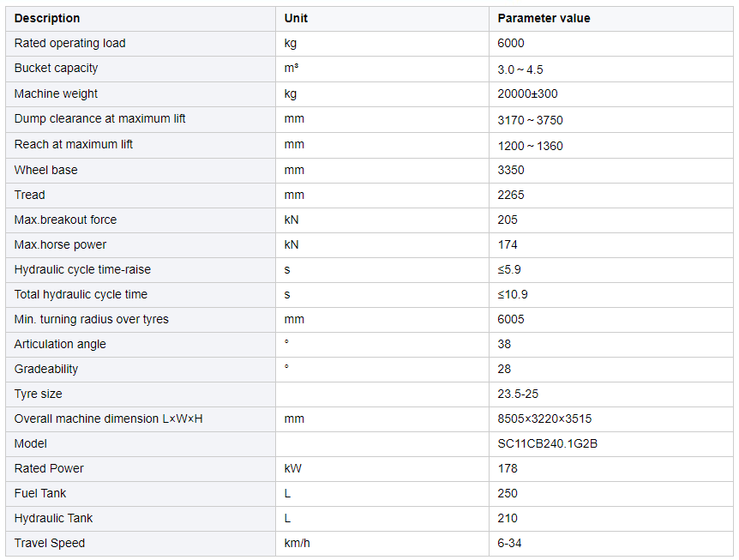Screen dimensions: 739x560
Task: Click the ≤10.9 total cycle time value
Action: tap(513, 295)
